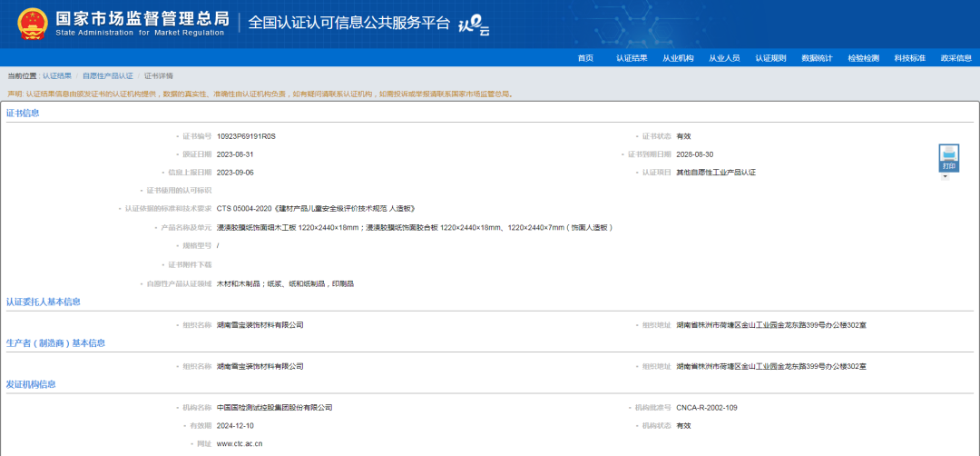Click 认证结果 breadcrumb link

click(x=57, y=76)
